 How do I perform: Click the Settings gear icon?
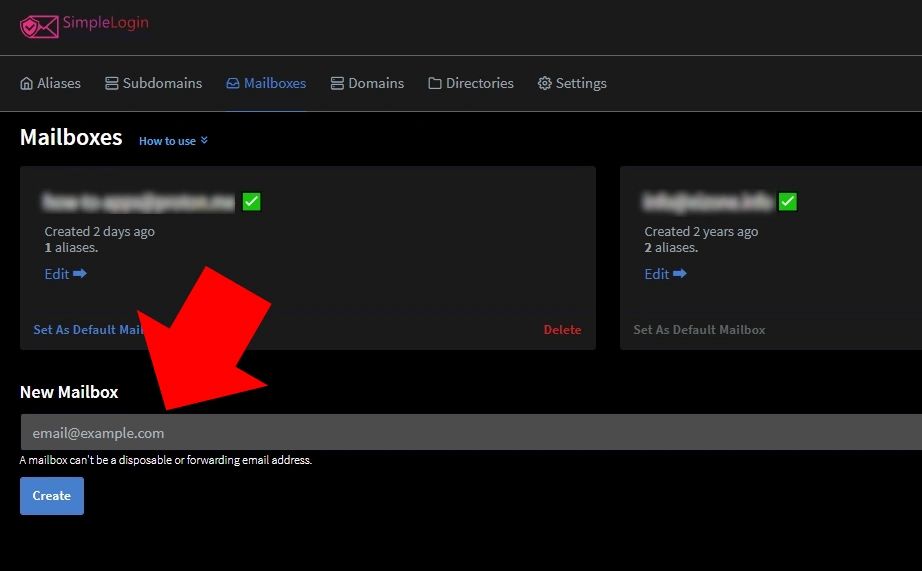tap(545, 84)
